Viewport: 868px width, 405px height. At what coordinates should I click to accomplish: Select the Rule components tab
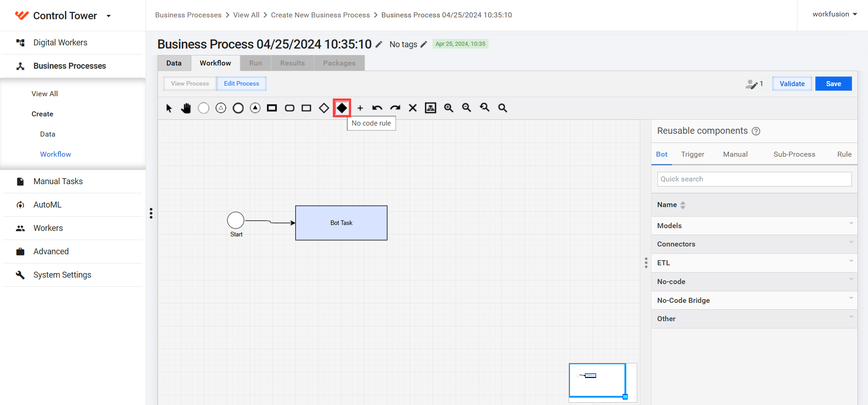844,154
